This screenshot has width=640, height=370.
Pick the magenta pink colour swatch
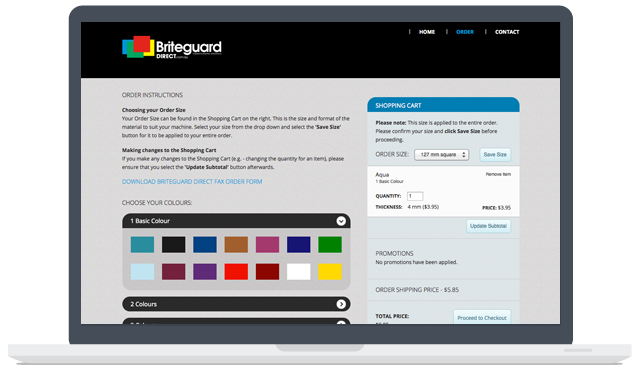tap(267, 245)
